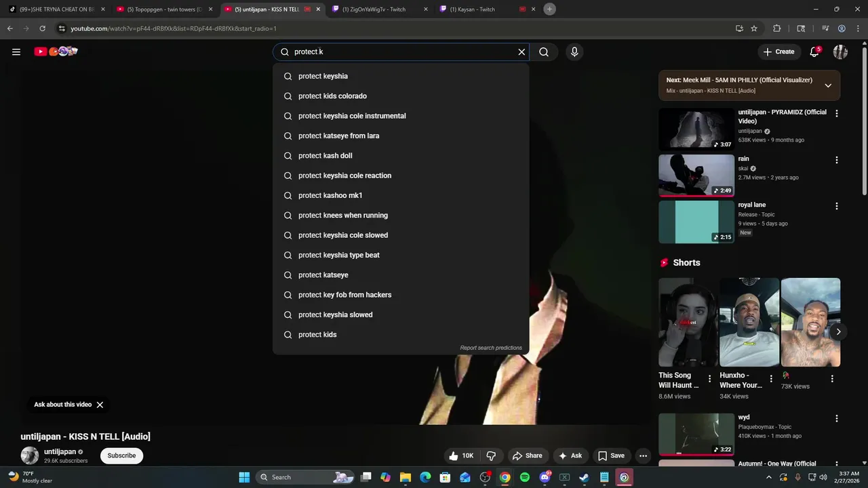The width and height of the screenshot is (868, 488).
Task: Select "protect katseye from lara" suggestion
Action: point(401,136)
